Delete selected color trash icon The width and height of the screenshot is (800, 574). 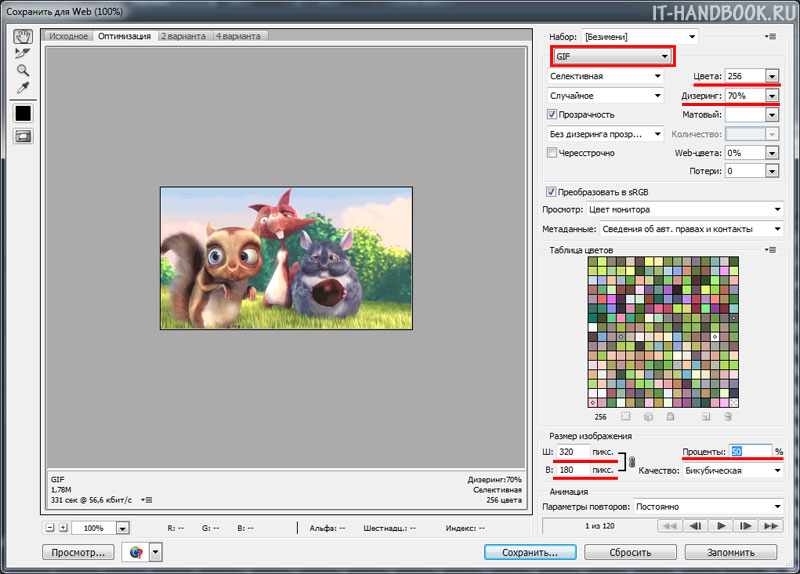pos(728,416)
